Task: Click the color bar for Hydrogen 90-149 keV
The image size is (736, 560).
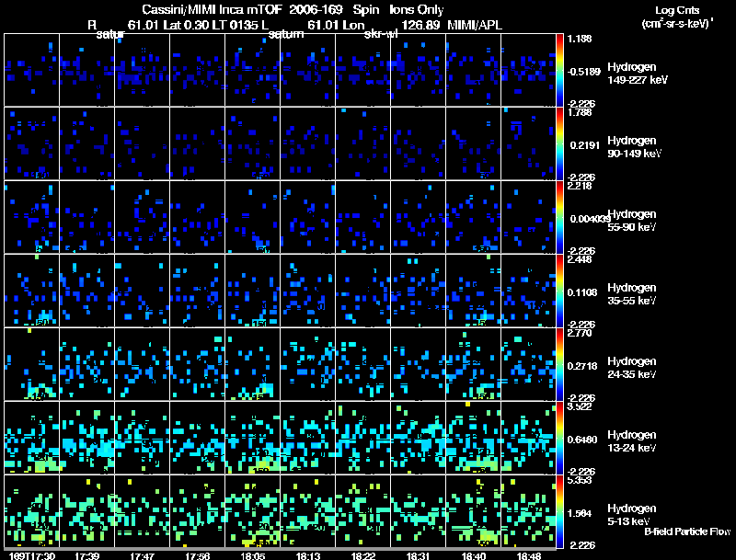Action: coord(561,143)
